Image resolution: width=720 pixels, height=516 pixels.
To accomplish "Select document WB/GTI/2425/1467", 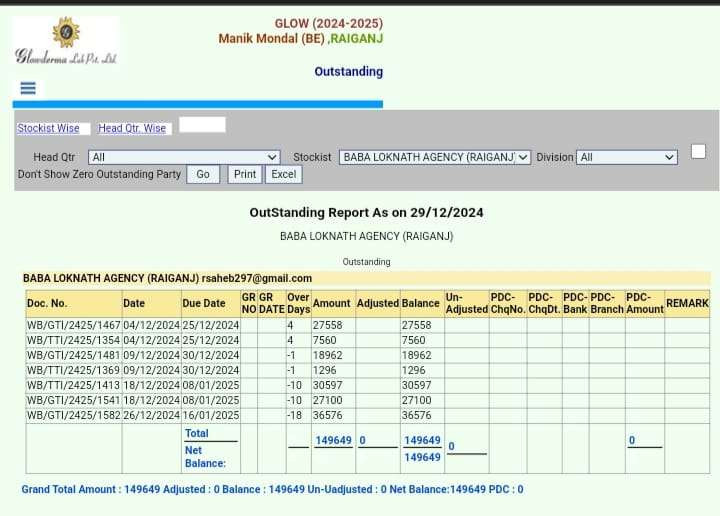I will (x=73, y=325).
